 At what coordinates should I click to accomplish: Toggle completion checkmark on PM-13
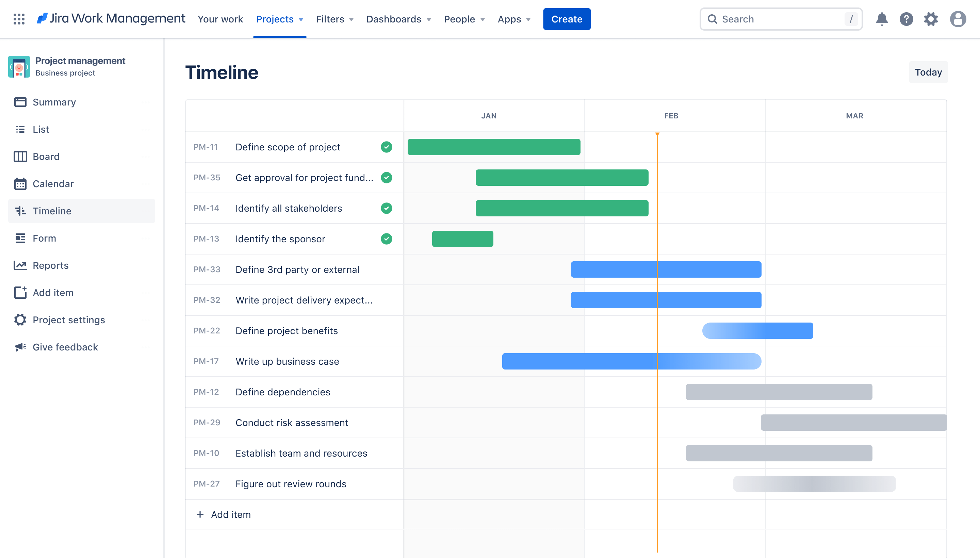point(386,239)
